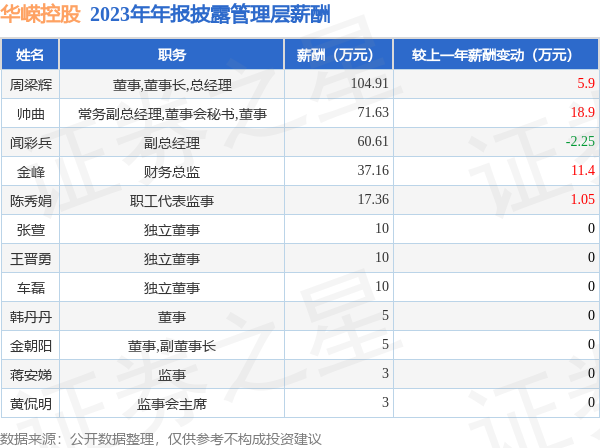
Task: Click change value 0 in 黄侃明's row
Action: coord(591,402)
